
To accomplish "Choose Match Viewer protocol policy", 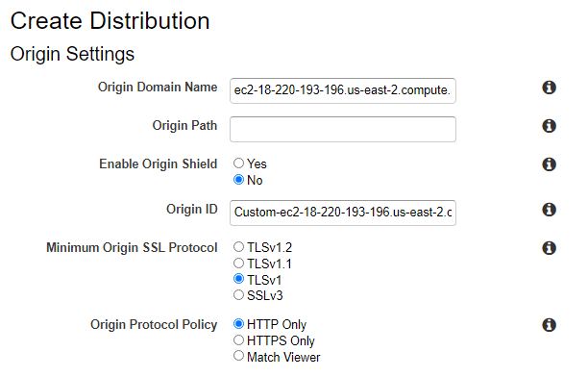I will [x=238, y=356].
